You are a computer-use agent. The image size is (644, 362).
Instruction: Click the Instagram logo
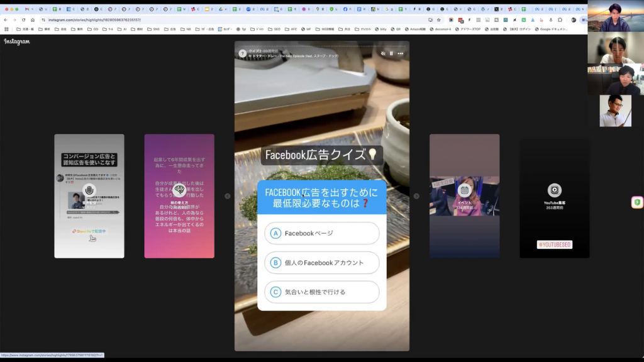click(x=17, y=41)
